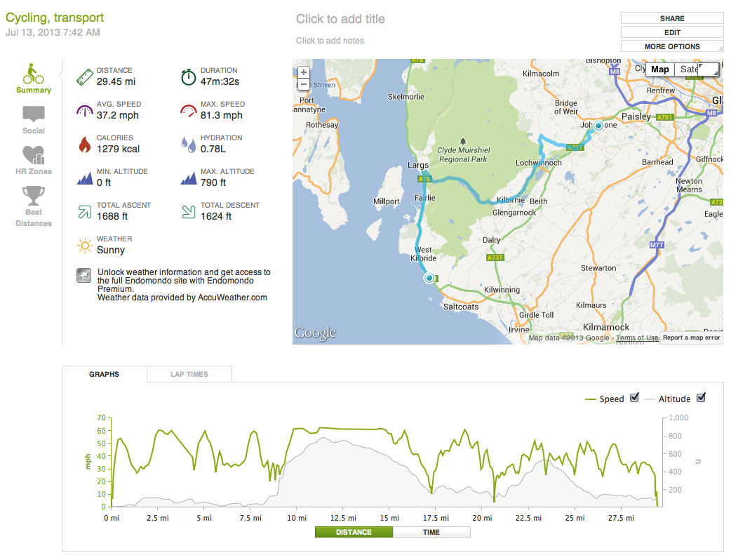Click the Endomondo Premium weather unlock icon
This screenshot has width=731, height=560.
[83, 275]
